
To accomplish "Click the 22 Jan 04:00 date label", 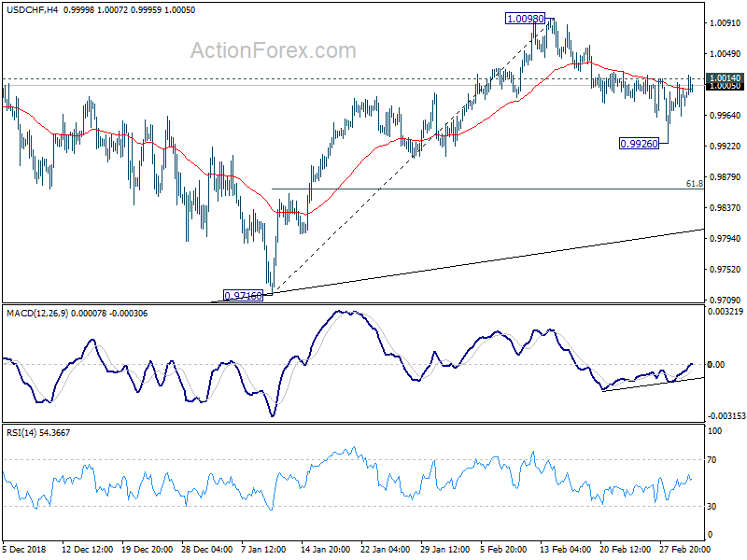I will [x=386, y=550].
